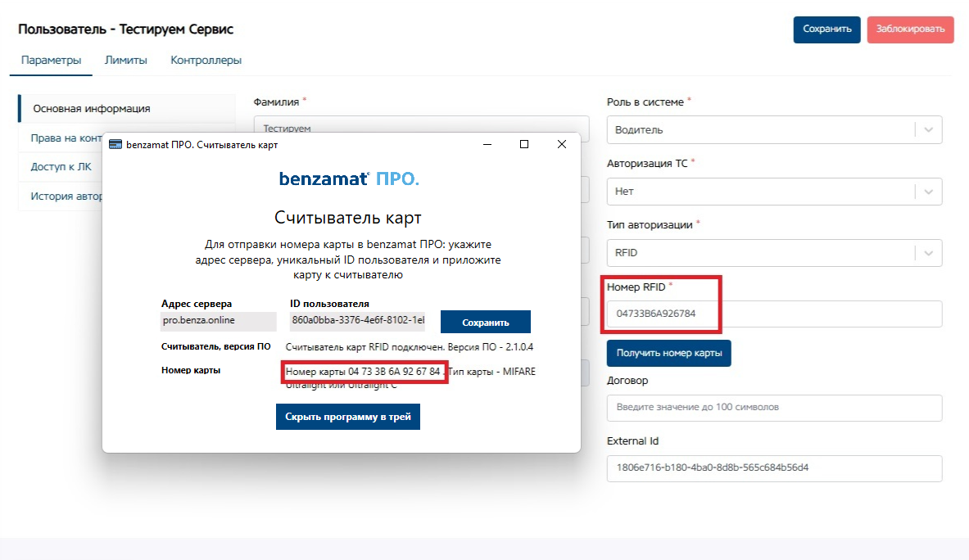
Task: Click the chevron of the RFID combo box
Action: pyautogui.click(x=928, y=252)
